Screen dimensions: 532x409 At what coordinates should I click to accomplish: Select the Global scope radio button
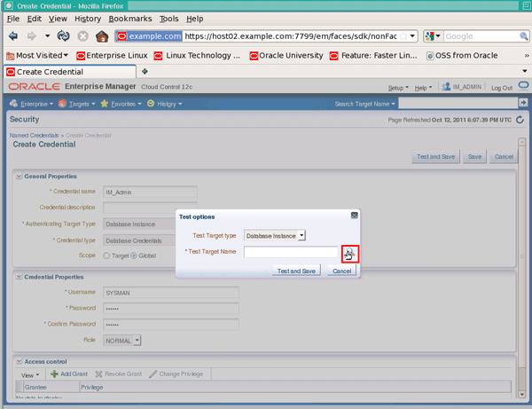[134, 256]
